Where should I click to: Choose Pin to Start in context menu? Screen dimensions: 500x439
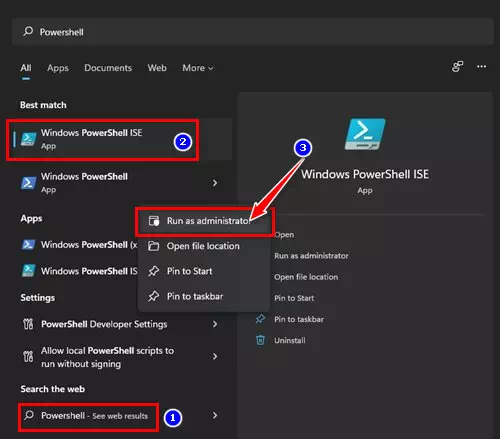pyautogui.click(x=204, y=271)
